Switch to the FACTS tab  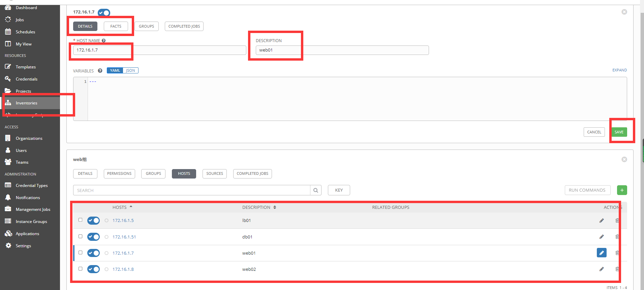(116, 26)
